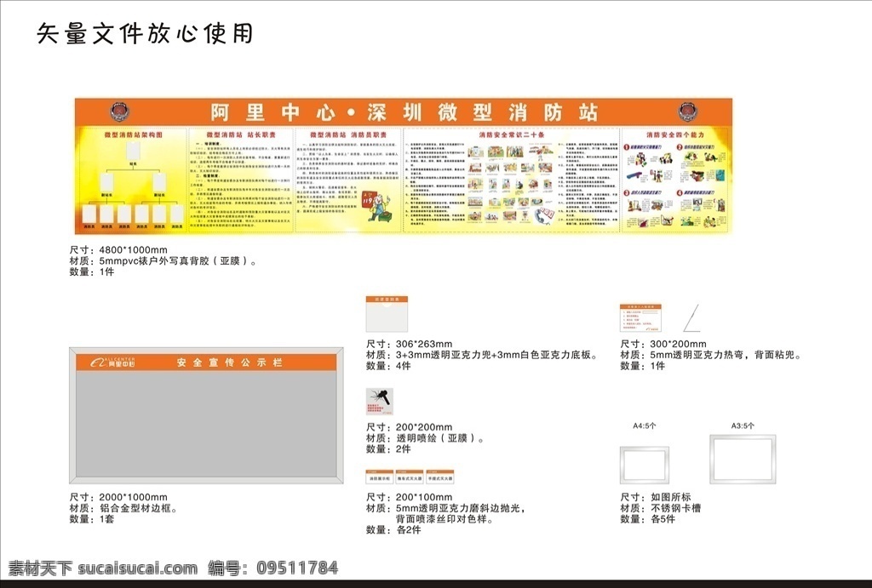Click the heading 矢量文件放心使用
The width and height of the screenshot is (872, 588).
(145, 33)
